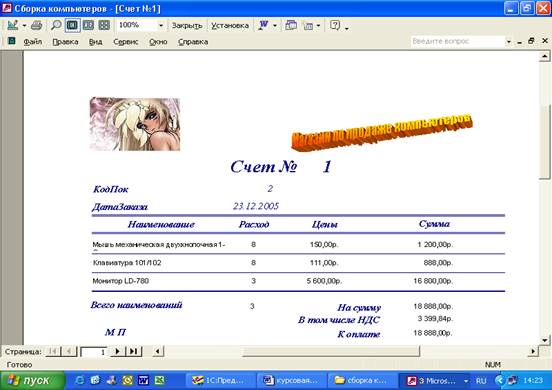The width and height of the screenshot is (552, 390).
Task: Open the Файл menu
Action: pos(33,42)
